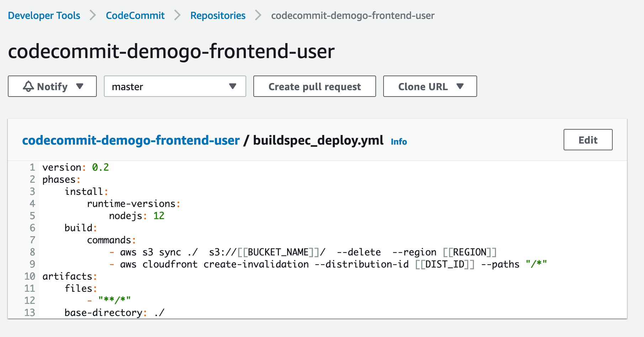Expand the master branch selector

coord(175,86)
